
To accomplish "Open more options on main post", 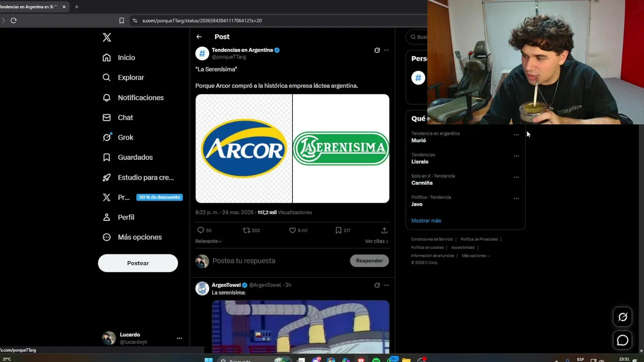I will click(x=386, y=50).
